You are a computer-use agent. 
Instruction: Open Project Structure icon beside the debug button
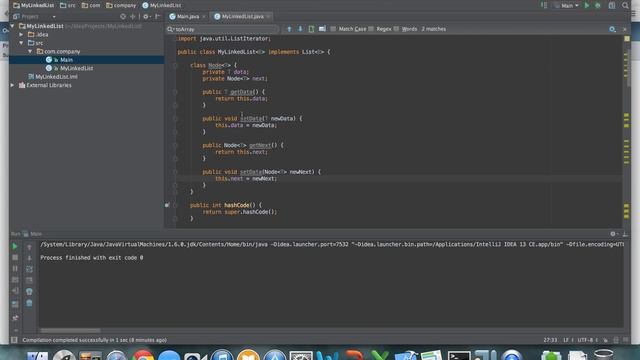click(612, 5)
